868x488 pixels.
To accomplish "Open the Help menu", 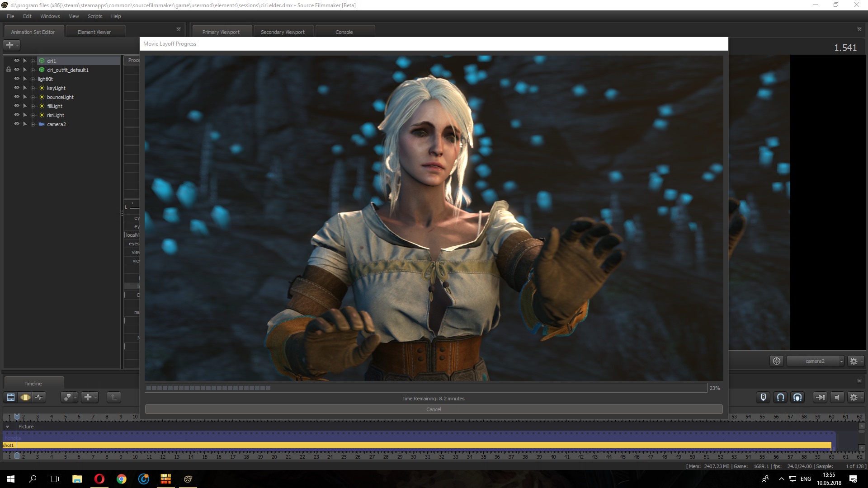I will pyautogui.click(x=116, y=16).
